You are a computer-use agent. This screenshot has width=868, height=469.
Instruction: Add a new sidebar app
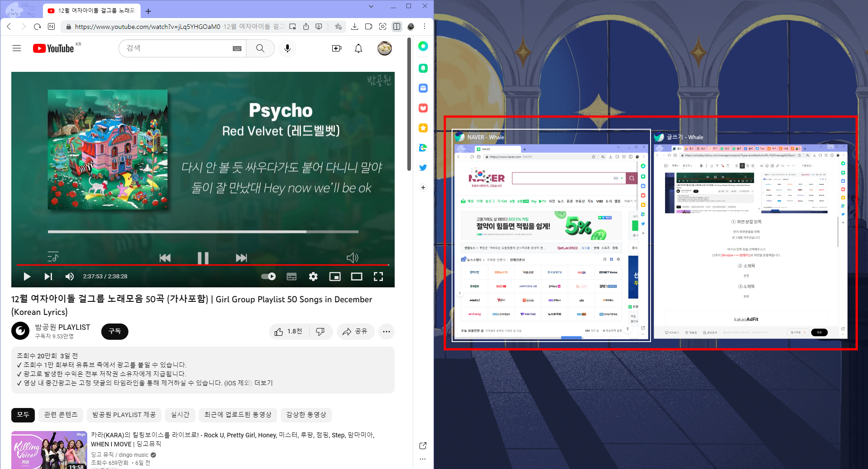[423, 188]
